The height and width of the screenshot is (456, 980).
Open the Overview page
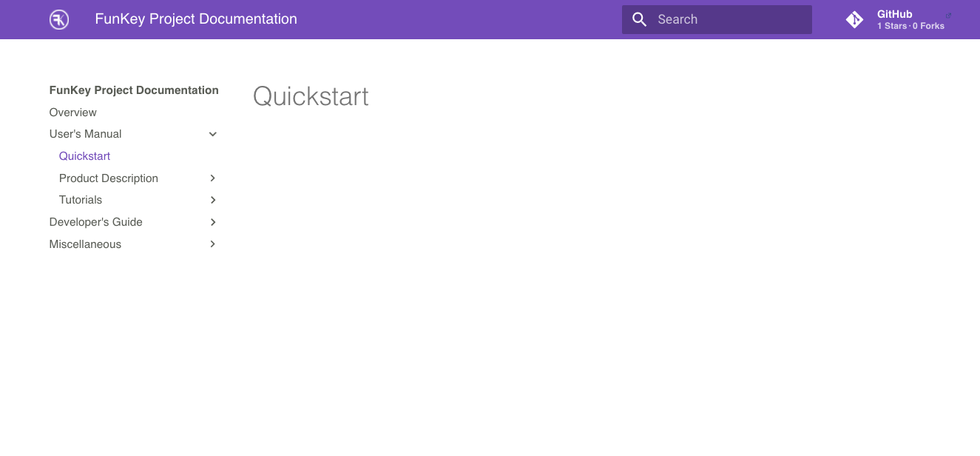coord(72,113)
